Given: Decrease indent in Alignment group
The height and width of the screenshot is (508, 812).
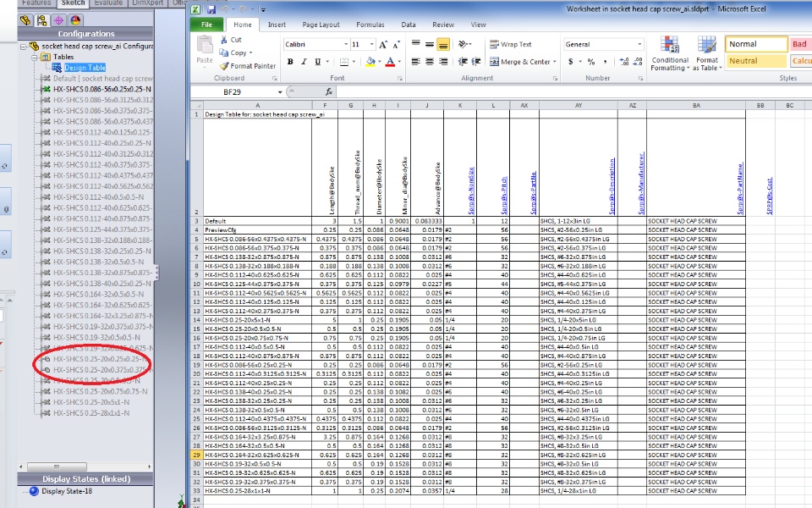Looking at the screenshot, I should click(463, 62).
